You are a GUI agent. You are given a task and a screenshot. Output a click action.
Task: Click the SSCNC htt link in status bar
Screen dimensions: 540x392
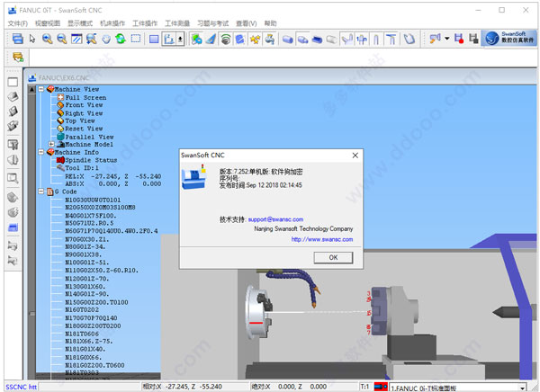click(21, 388)
